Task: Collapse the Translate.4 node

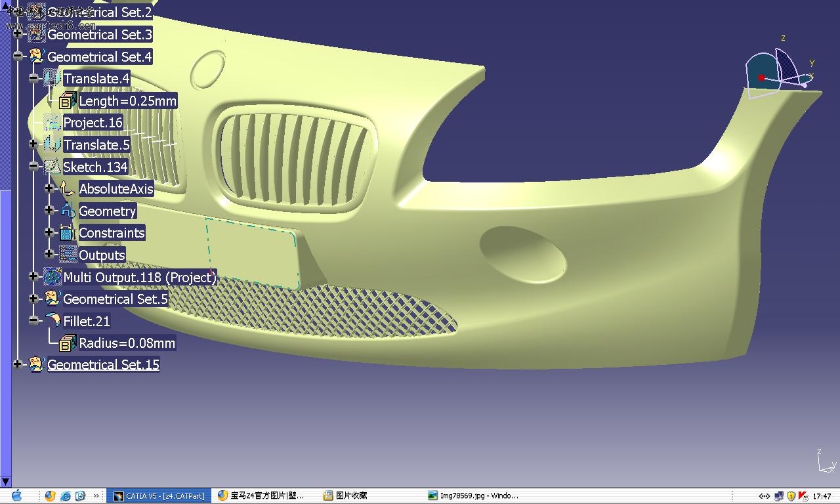Action: coord(33,78)
